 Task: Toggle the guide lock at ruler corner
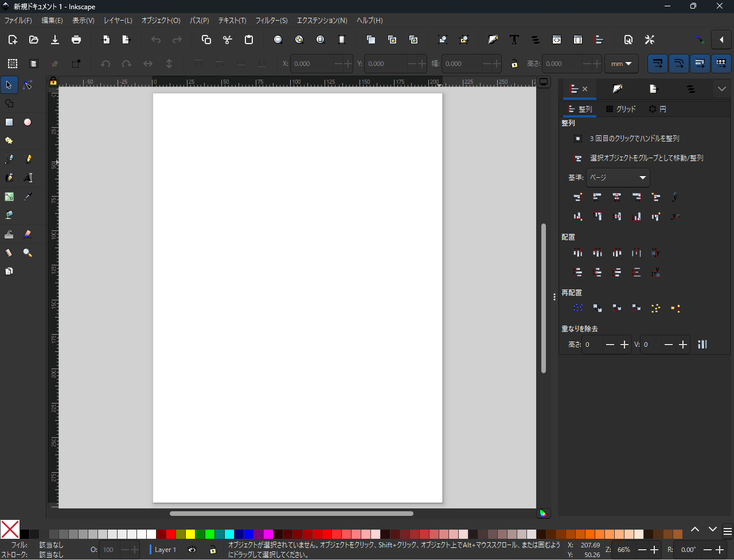pyautogui.click(x=53, y=82)
